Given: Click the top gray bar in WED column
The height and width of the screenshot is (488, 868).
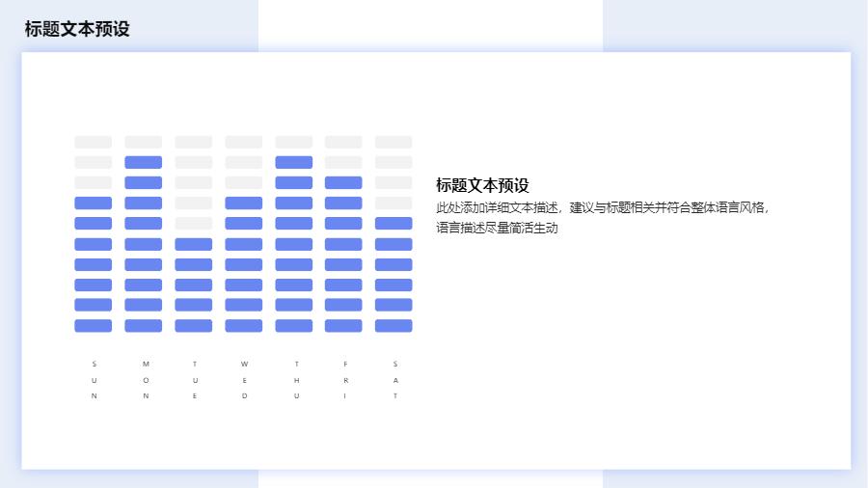Looking at the screenshot, I should (x=244, y=142).
